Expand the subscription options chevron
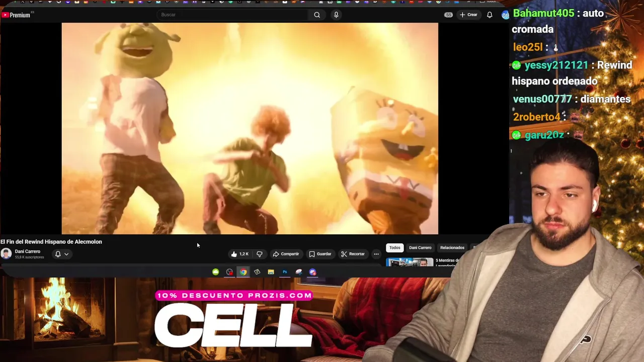644x362 pixels. point(66,254)
